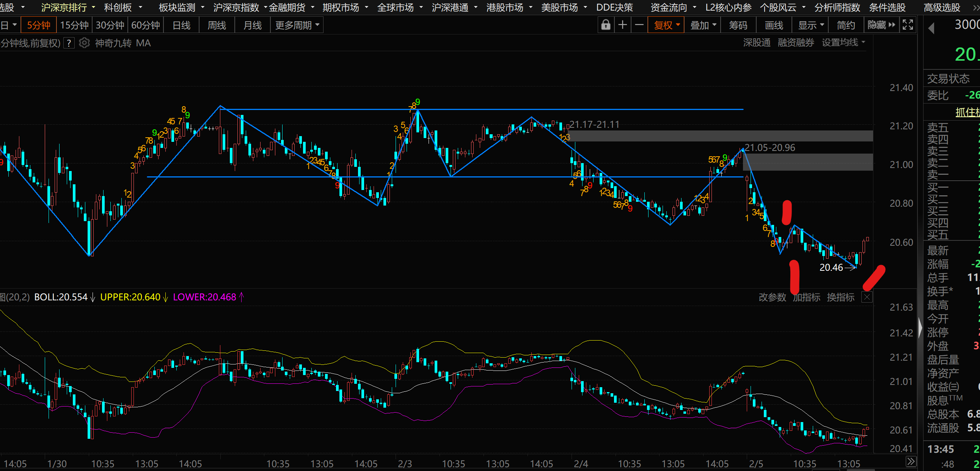Hide side panel with 隐藏 button
This screenshot has height=471, width=980.
881,25
